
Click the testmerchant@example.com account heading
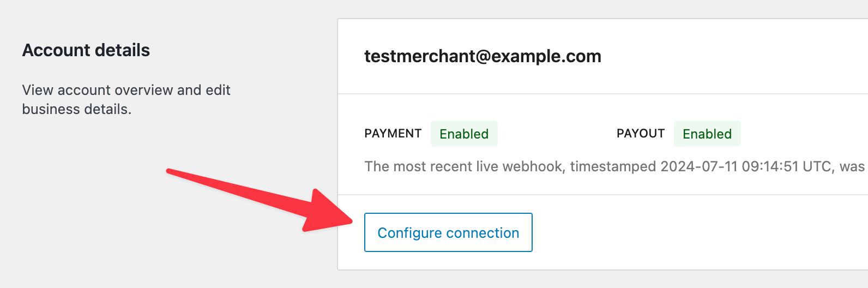483,56
